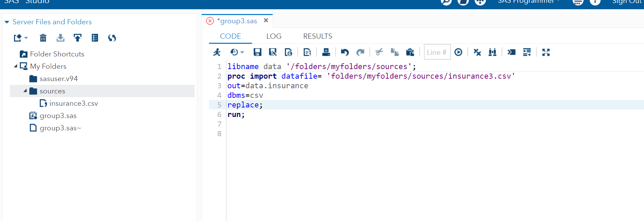Click the 'replace;' code line

(245, 105)
